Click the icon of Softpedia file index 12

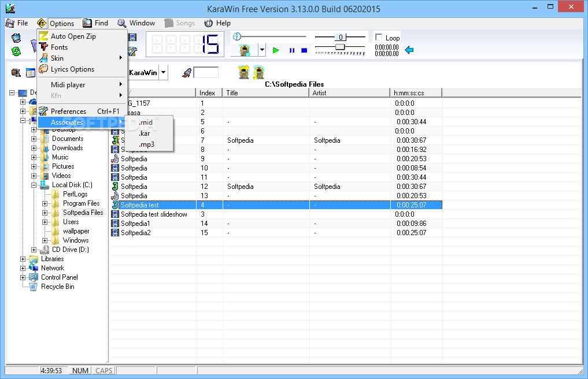click(x=115, y=187)
